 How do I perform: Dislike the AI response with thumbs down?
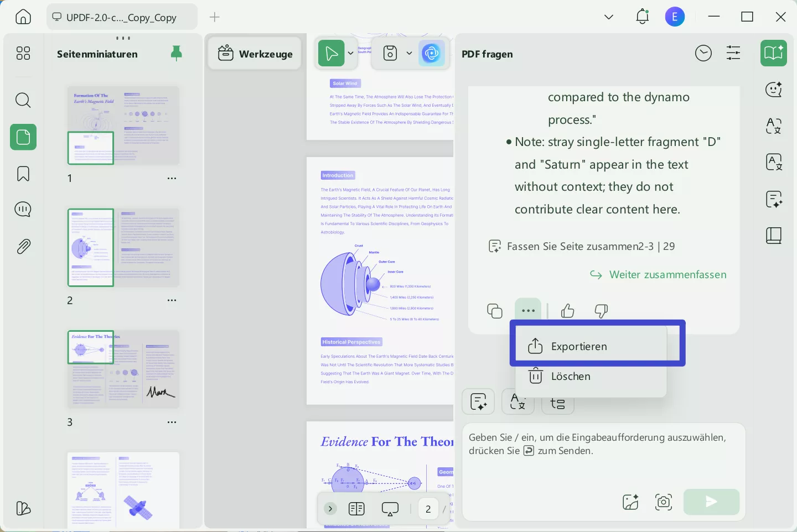click(x=601, y=311)
